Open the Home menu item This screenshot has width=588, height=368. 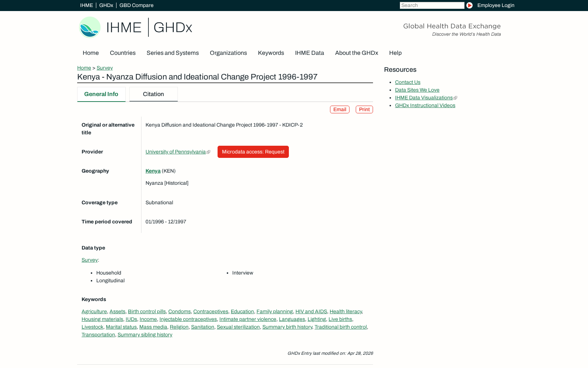tap(91, 53)
